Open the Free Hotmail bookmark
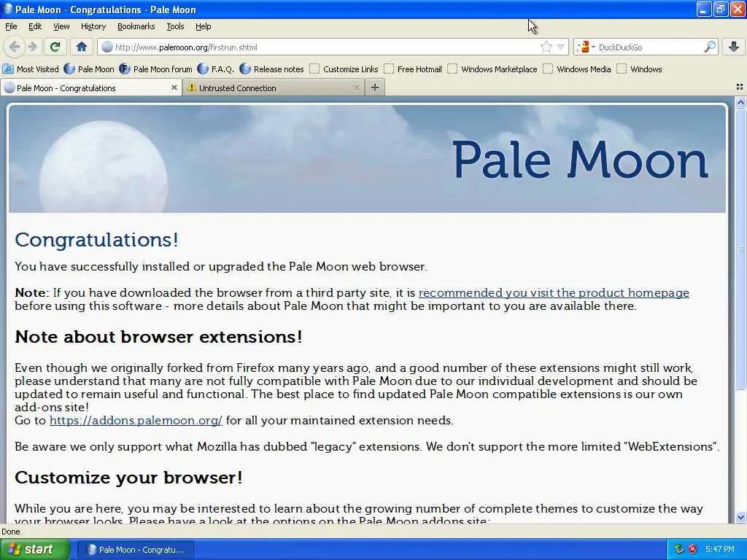The width and height of the screenshot is (747, 560). (413, 69)
